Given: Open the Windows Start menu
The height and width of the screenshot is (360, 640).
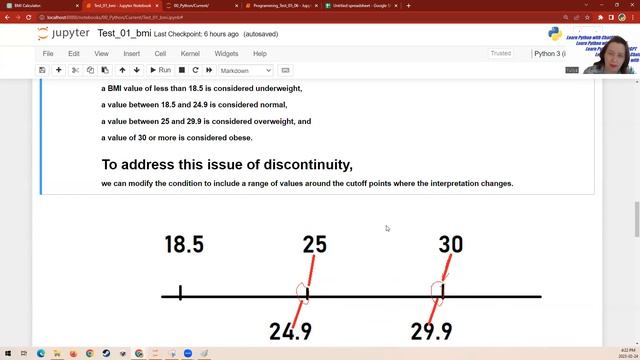Looking at the screenshot, I should click(x=8, y=353).
